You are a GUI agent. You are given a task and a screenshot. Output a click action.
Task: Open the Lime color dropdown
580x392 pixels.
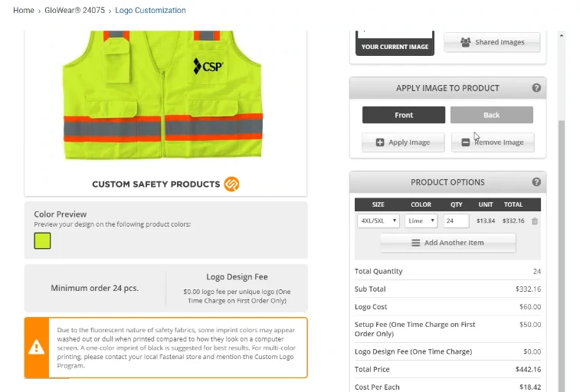pyautogui.click(x=421, y=221)
